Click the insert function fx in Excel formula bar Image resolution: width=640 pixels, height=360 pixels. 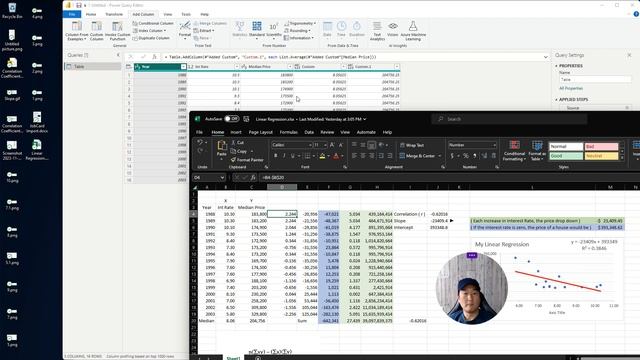pos(253,178)
